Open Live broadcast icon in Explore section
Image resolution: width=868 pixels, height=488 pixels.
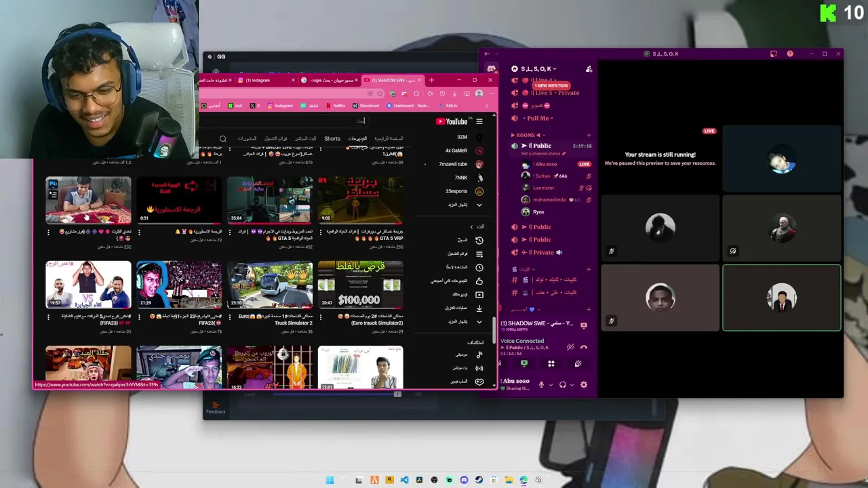[479, 368]
